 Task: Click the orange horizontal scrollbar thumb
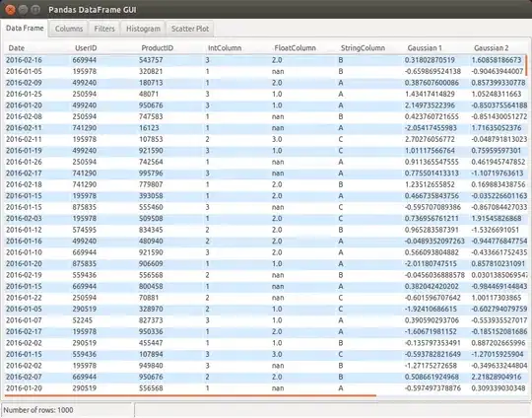pos(190,396)
